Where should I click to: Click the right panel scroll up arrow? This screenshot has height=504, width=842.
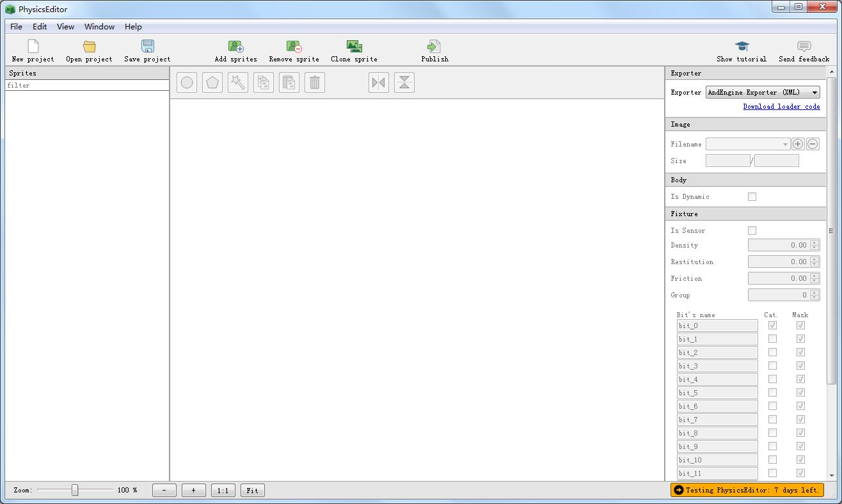coord(832,72)
